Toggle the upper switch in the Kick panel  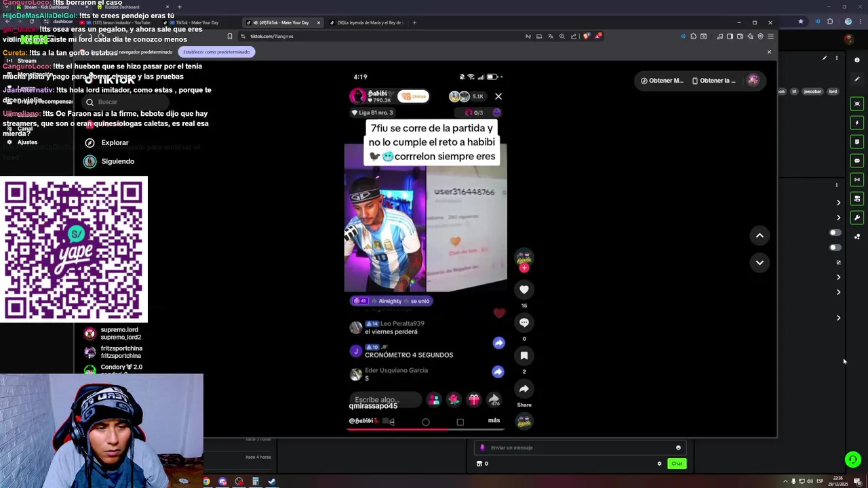click(x=835, y=232)
